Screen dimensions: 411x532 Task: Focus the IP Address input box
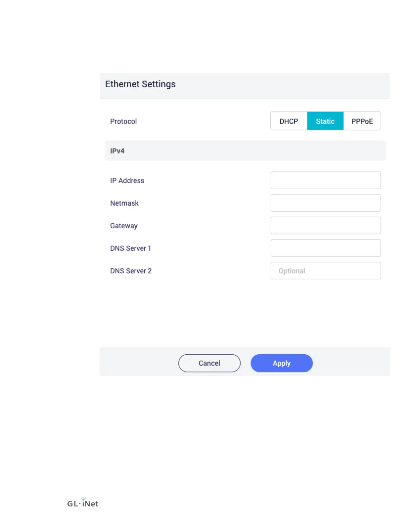(x=326, y=180)
